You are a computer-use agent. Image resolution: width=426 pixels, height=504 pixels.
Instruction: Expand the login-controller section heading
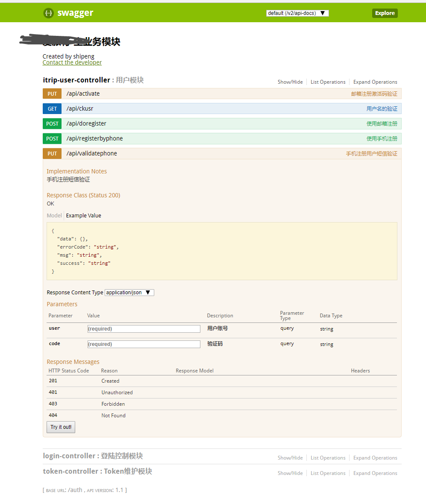[93, 456]
